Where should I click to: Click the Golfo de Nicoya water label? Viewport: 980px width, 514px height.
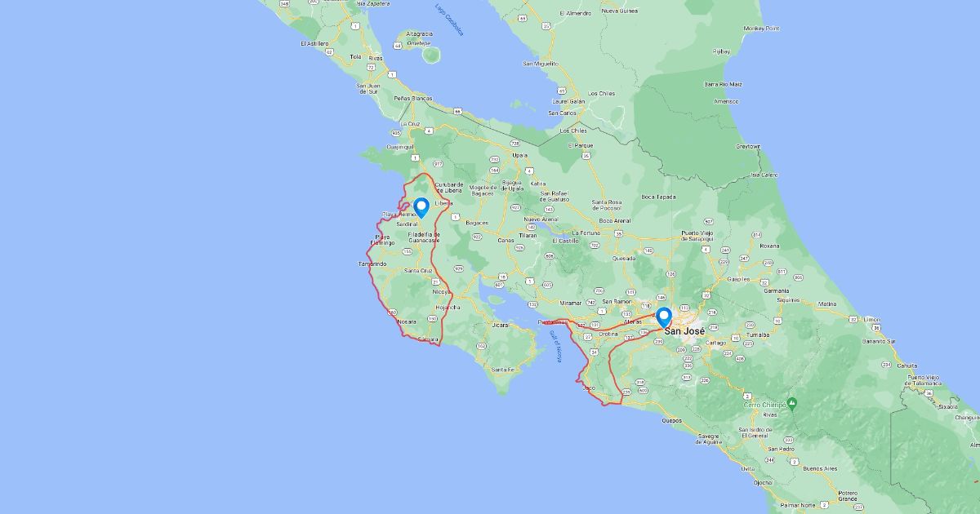coord(557,346)
